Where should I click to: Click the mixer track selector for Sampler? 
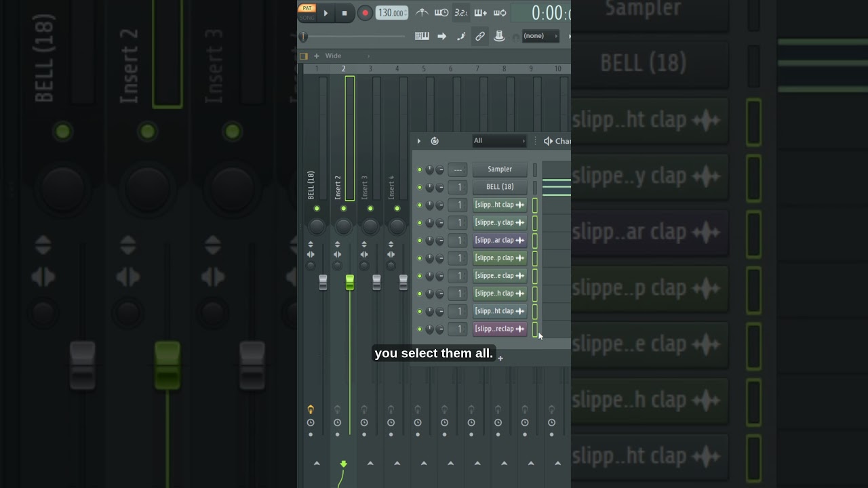click(458, 169)
